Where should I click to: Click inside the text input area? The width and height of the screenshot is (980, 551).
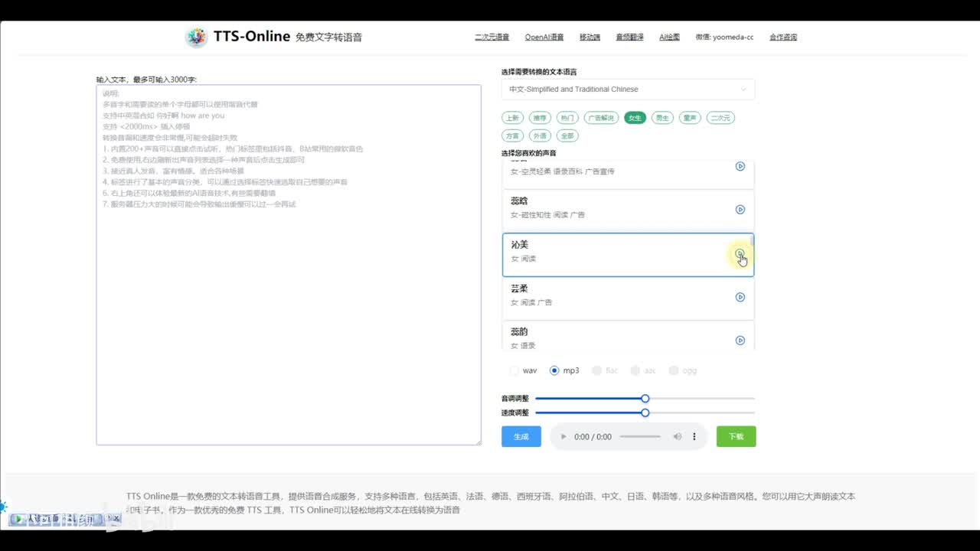[288, 306]
